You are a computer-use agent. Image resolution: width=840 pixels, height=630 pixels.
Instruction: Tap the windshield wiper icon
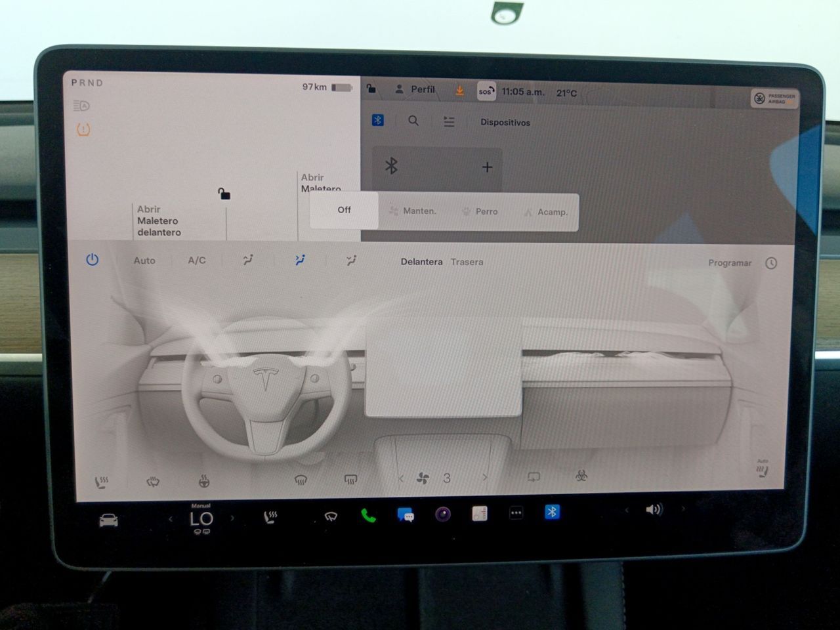[x=331, y=516]
